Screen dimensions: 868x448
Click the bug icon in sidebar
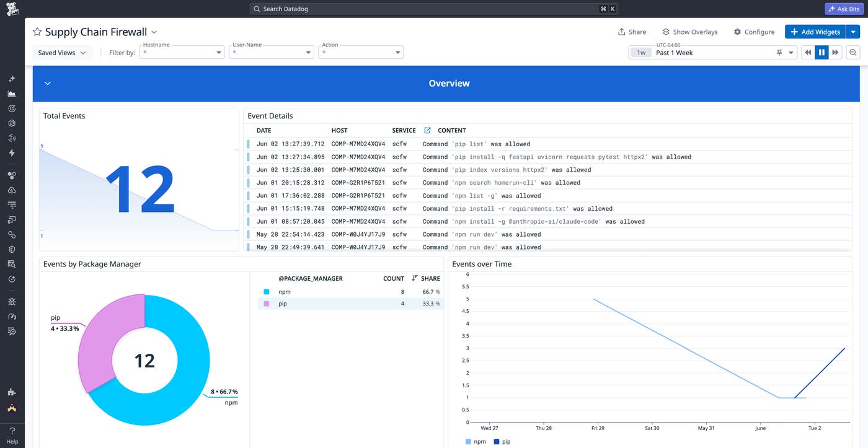(12, 302)
